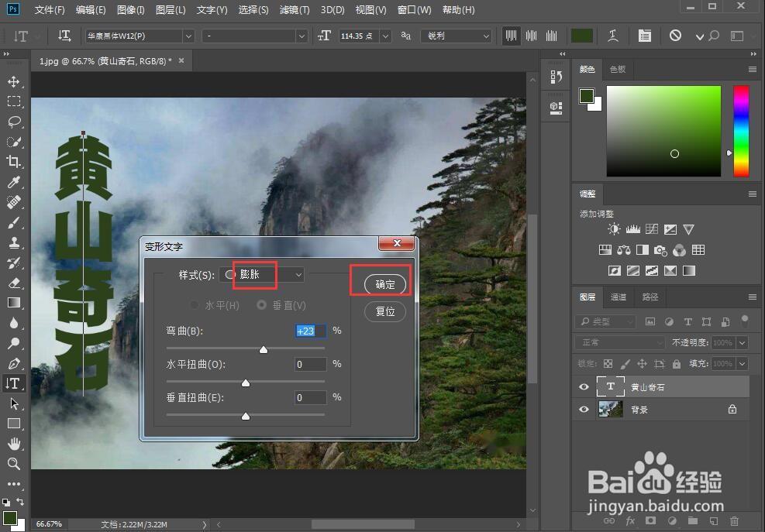Select the 垂直(V) radio button

261,305
